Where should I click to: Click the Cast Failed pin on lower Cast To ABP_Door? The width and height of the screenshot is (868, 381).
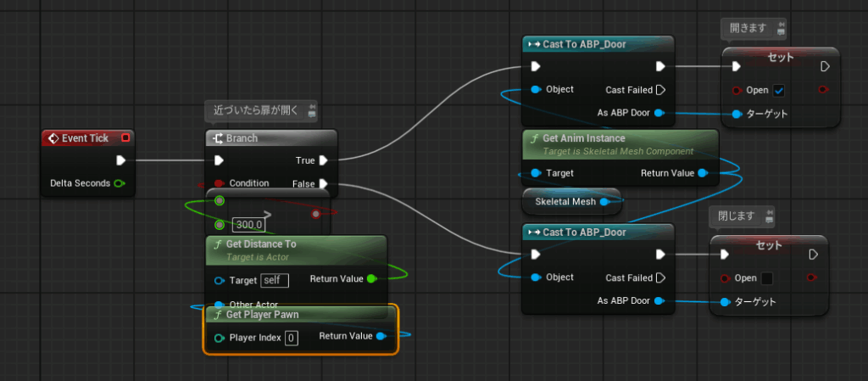[x=660, y=277]
